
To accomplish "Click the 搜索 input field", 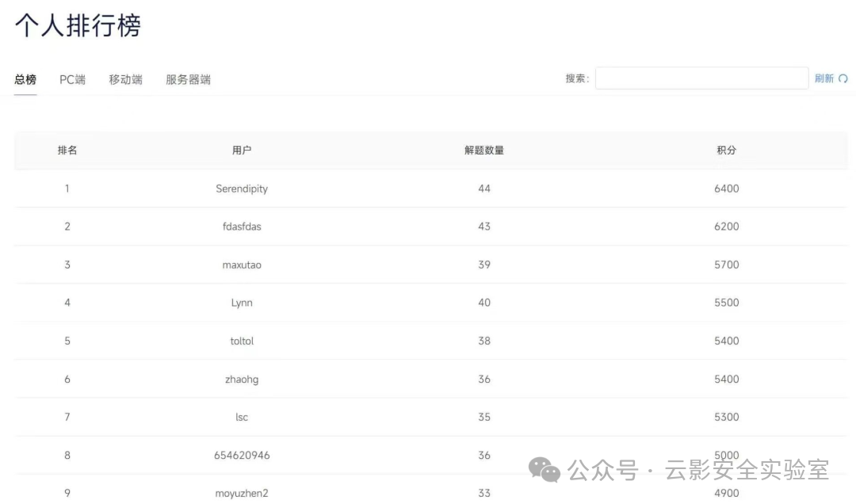I will click(701, 78).
